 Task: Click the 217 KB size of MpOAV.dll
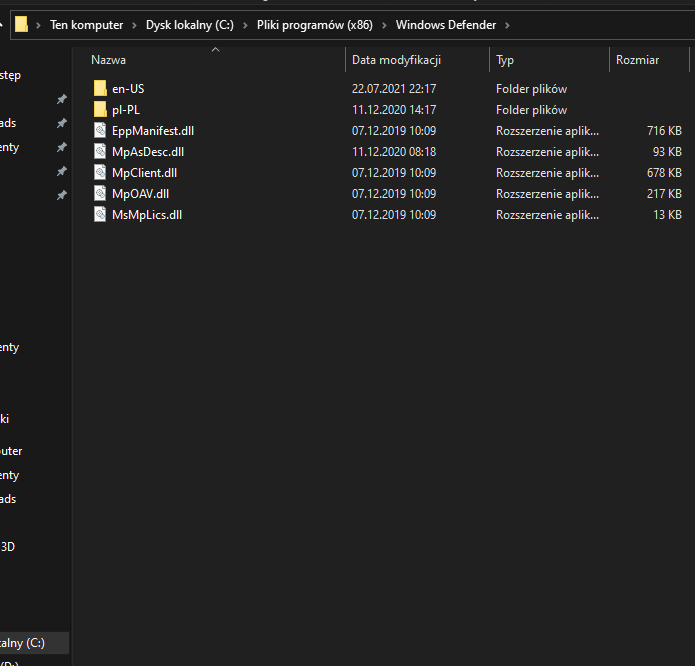point(664,194)
